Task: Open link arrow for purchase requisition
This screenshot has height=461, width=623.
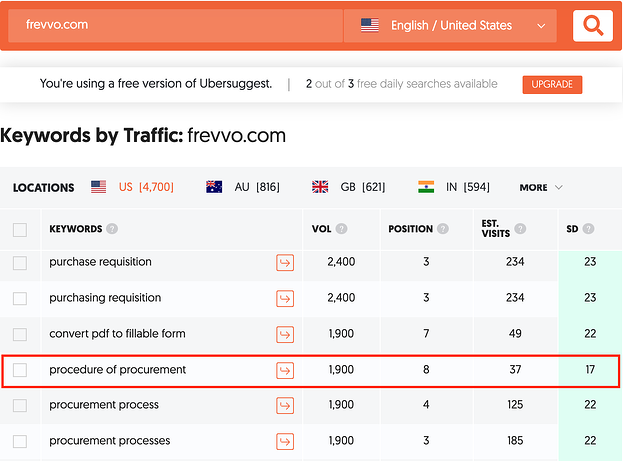Action: pyautogui.click(x=285, y=263)
